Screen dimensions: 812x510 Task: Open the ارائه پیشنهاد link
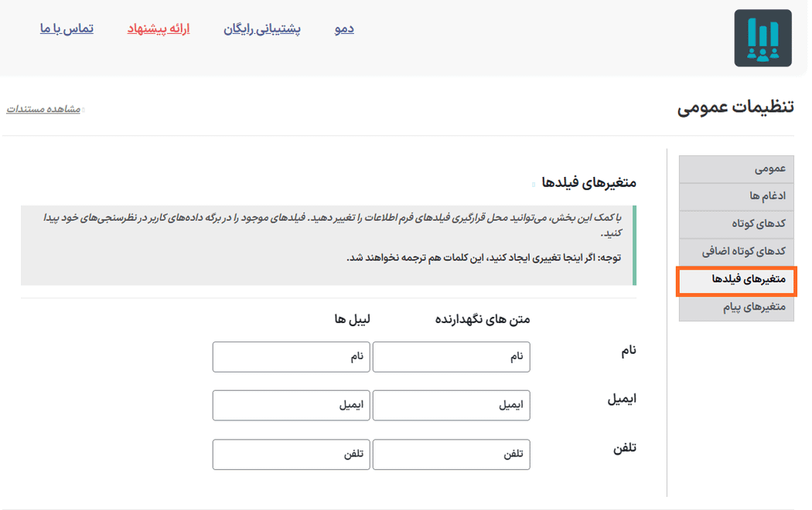click(x=159, y=29)
